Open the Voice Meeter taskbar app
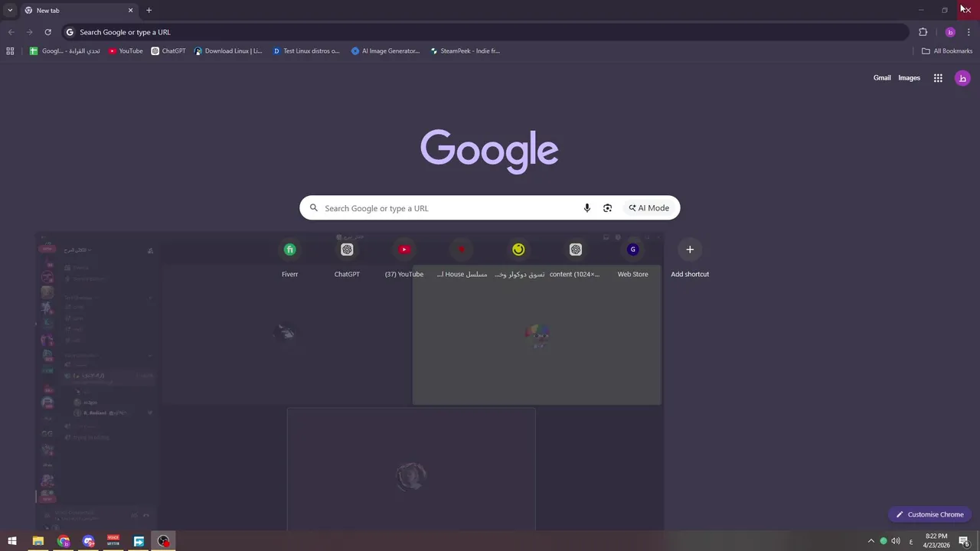 (x=113, y=541)
